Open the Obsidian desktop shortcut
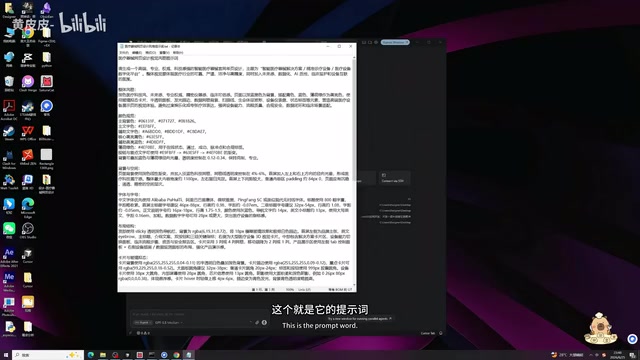 (47, 9)
